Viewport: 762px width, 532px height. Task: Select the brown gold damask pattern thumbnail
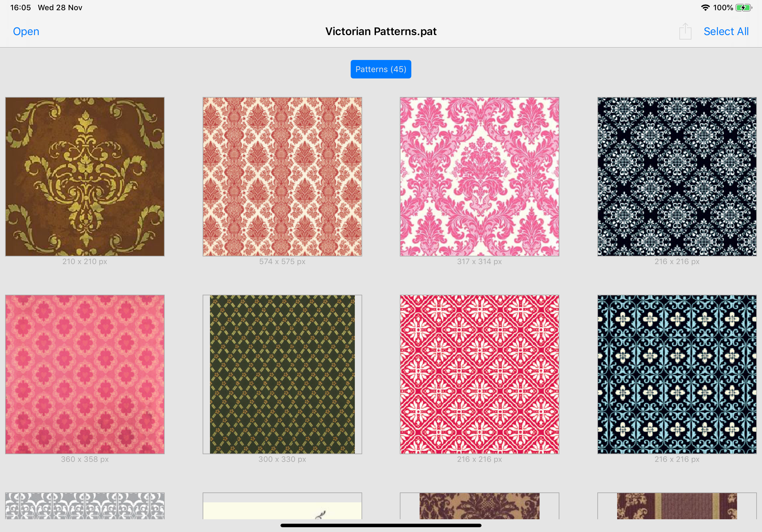(x=85, y=176)
